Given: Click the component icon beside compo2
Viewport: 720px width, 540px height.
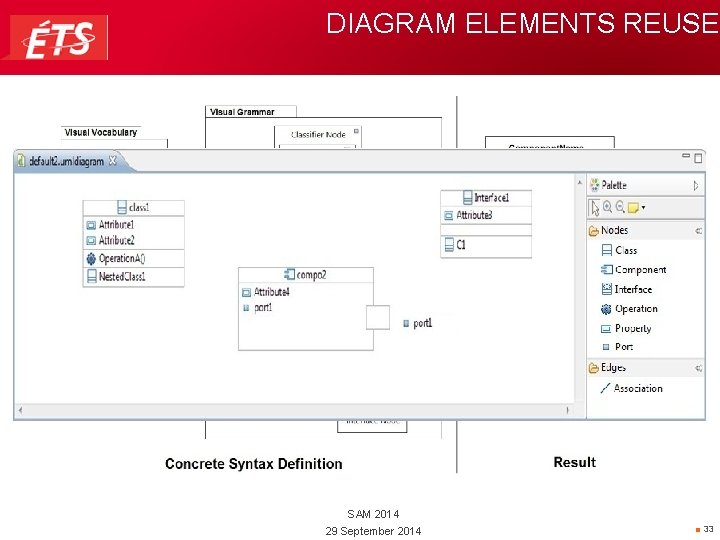Looking at the screenshot, I should [289, 275].
